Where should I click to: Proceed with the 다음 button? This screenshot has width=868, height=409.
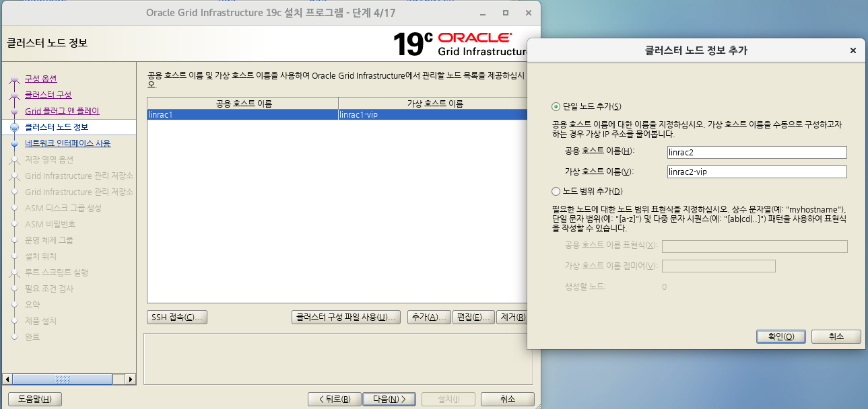point(389,399)
